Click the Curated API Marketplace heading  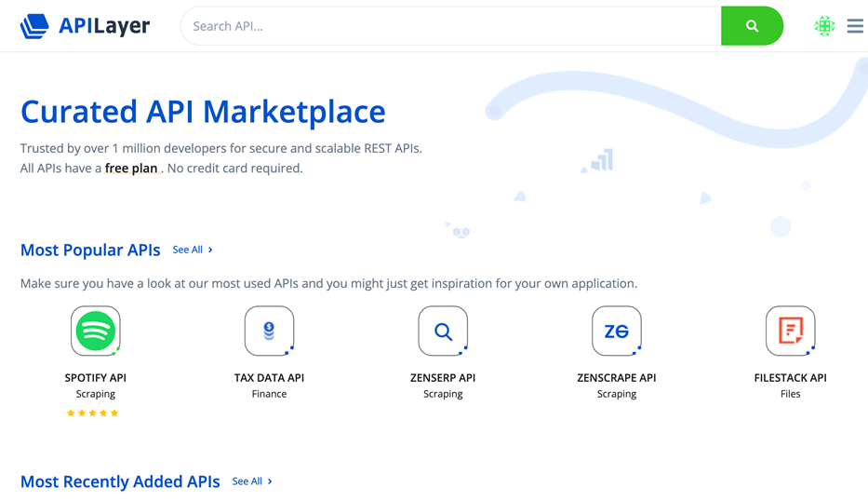pyautogui.click(x=203, y=112)
